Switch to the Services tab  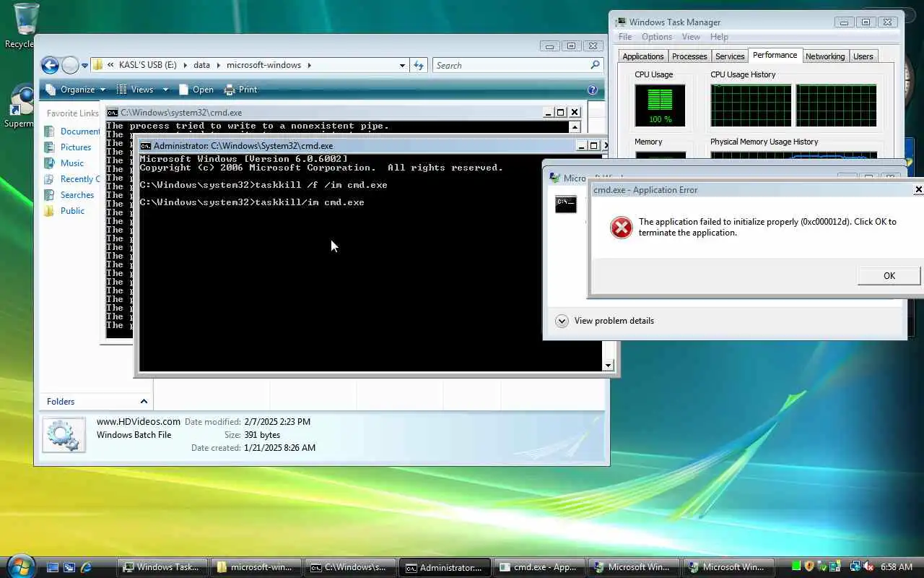(x=730, y=56)
